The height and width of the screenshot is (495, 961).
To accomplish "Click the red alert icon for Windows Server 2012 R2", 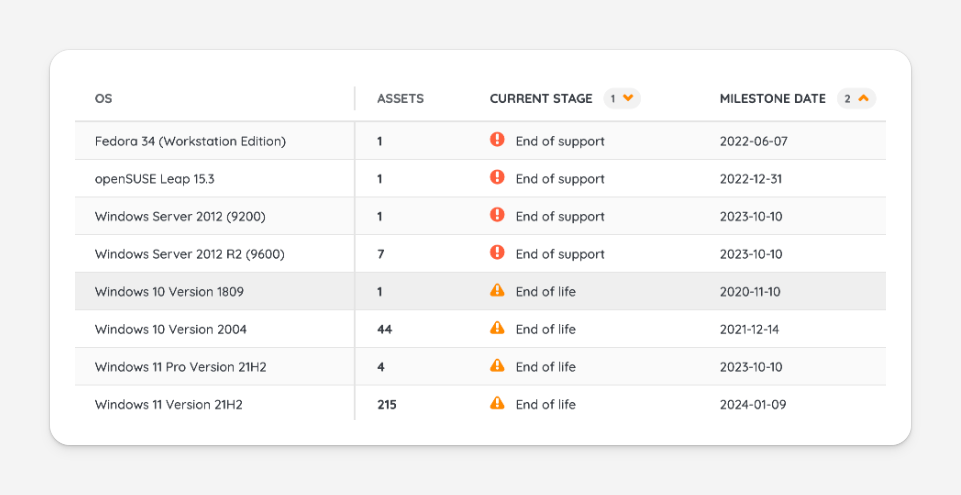I will click(497, 253).
